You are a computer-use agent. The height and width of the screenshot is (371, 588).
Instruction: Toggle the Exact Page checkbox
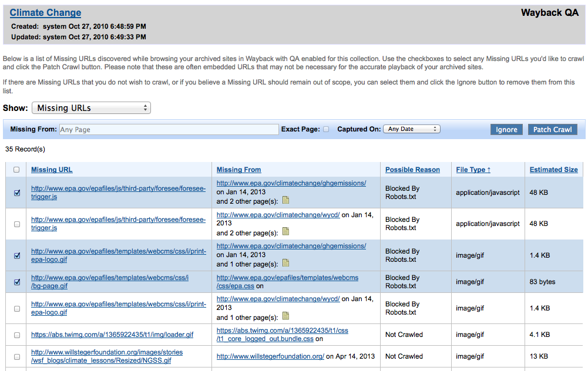pyautogui.click(x=326, y=129)
